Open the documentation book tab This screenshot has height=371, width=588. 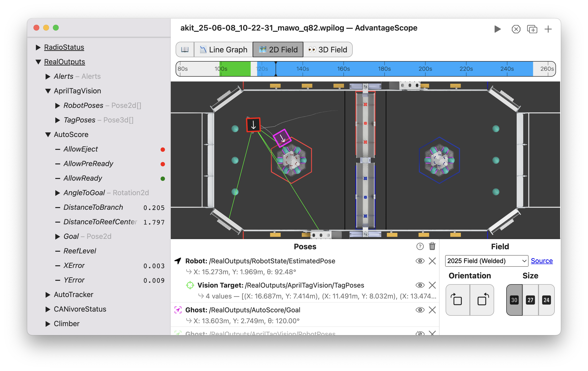pos(185,49)
